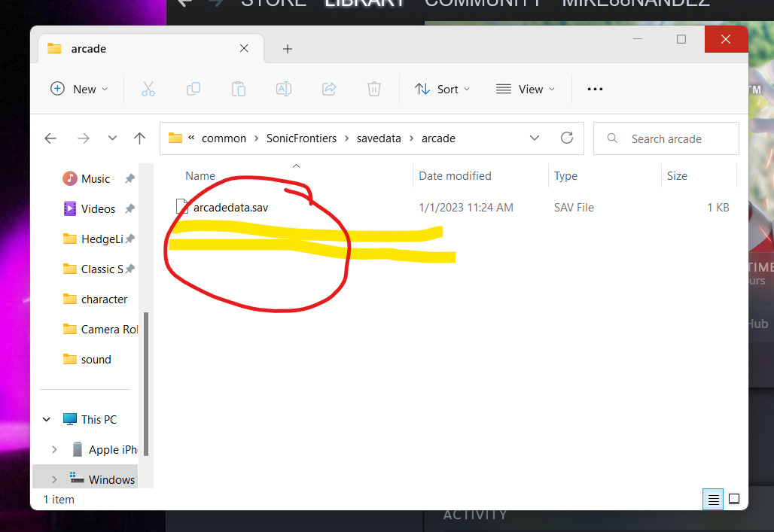Viewport: 774px width, 532px height.
Task: Click the See more ellipsis icon
Action: [x=595, y=89]
